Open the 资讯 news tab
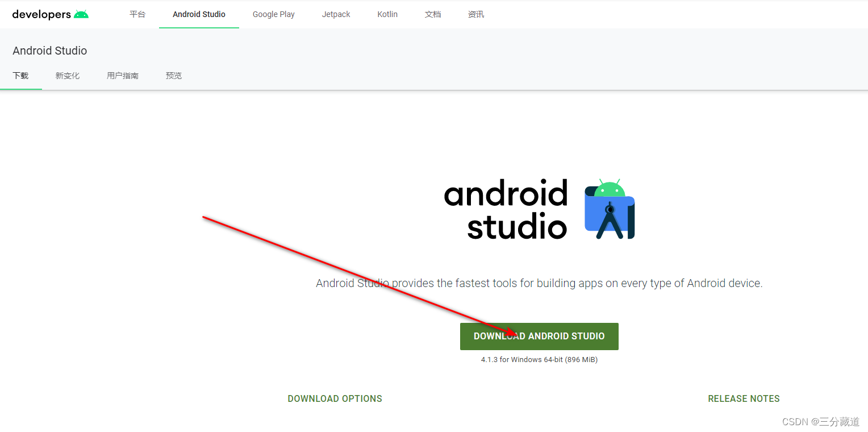 476,14
